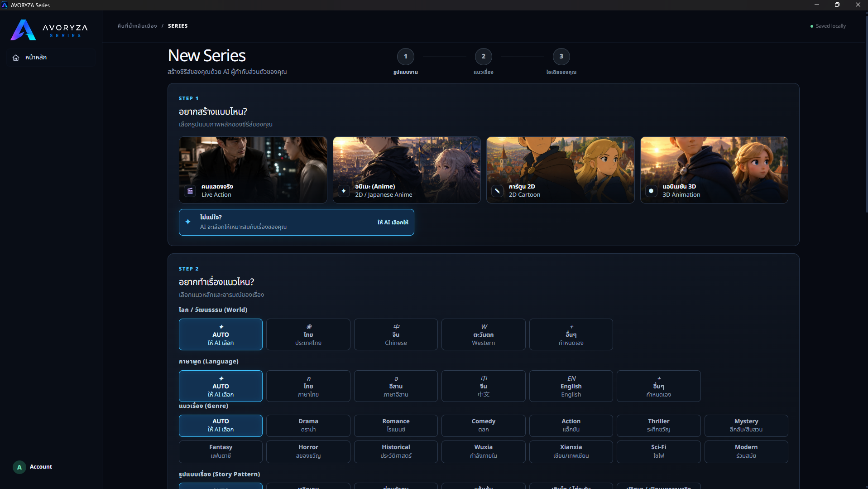Click the AVORYZA Series logo
The height and width of the screenshot is (489, 868).
point(49,30)
